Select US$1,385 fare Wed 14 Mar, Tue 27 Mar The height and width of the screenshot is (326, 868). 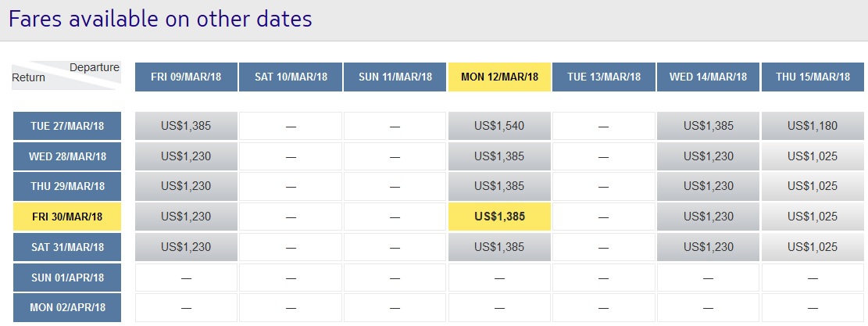tap(708, 126)
